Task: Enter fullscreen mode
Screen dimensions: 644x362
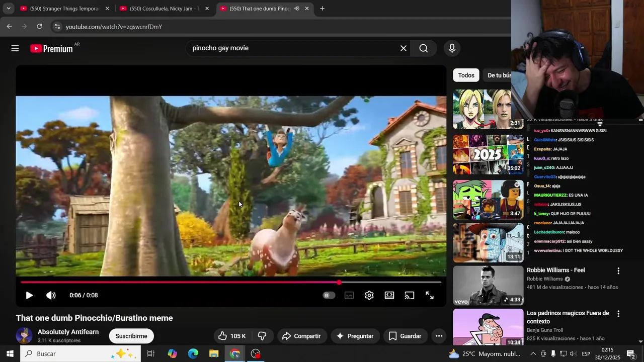Action: (430, 295)
